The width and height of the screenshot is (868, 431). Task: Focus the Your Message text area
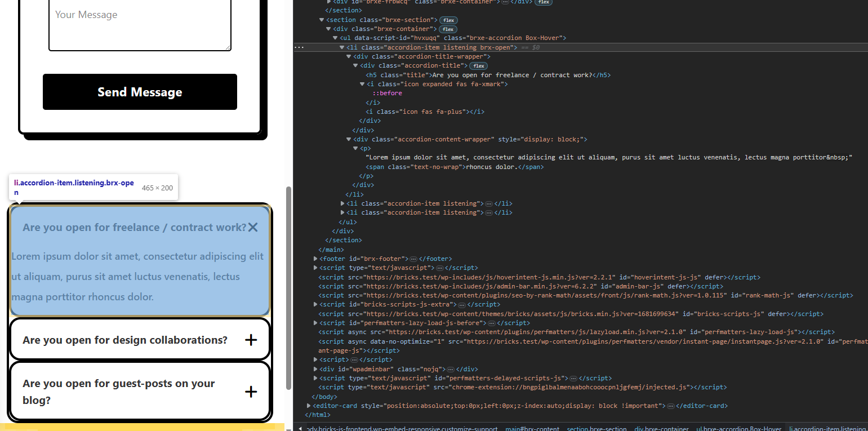tap(140, 25)
